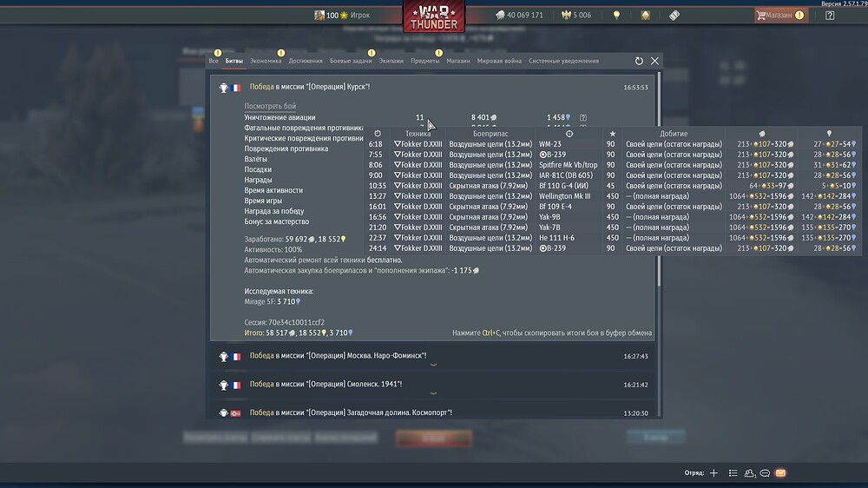Switch to the Экономика tab

click(266, 61)
